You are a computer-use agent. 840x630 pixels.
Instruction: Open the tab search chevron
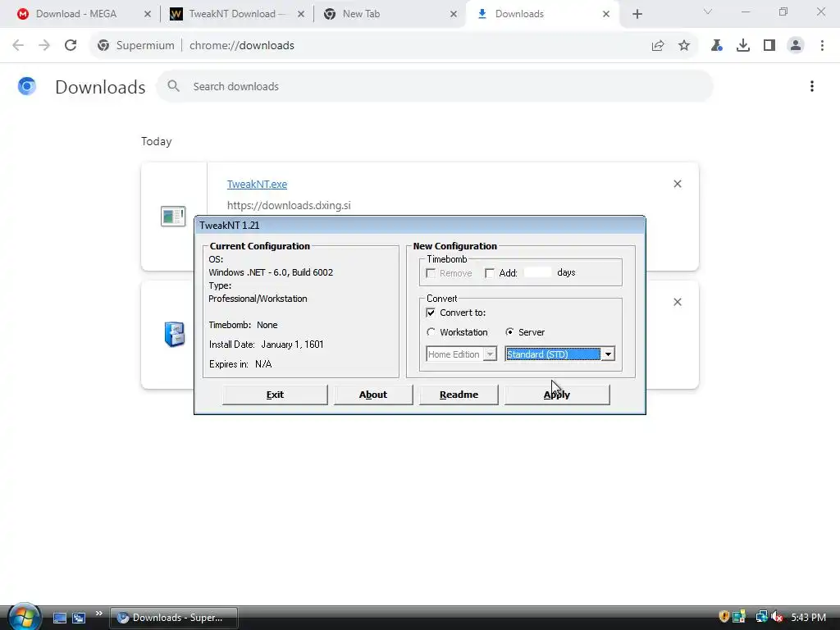[708, 11]
